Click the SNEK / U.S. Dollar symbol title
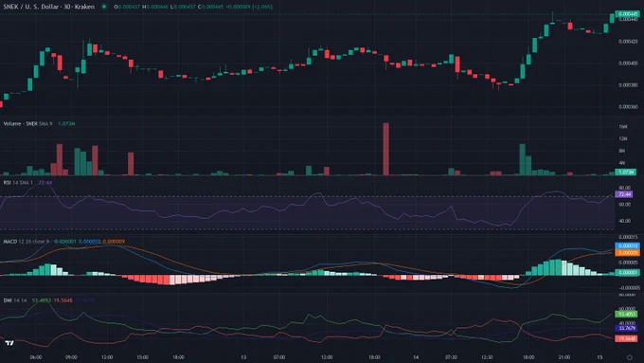This screenshot has width=644, height=363. pyautogui.click(x=49, y=7)
